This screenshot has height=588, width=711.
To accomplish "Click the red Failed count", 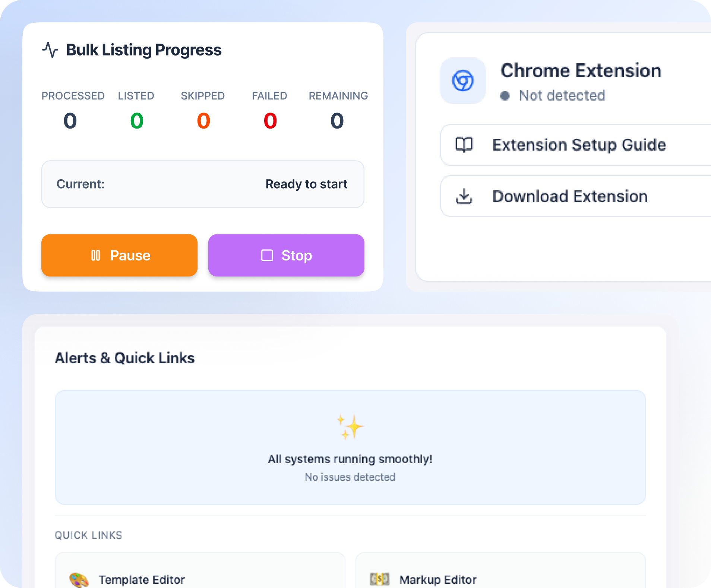I will 270,121.
